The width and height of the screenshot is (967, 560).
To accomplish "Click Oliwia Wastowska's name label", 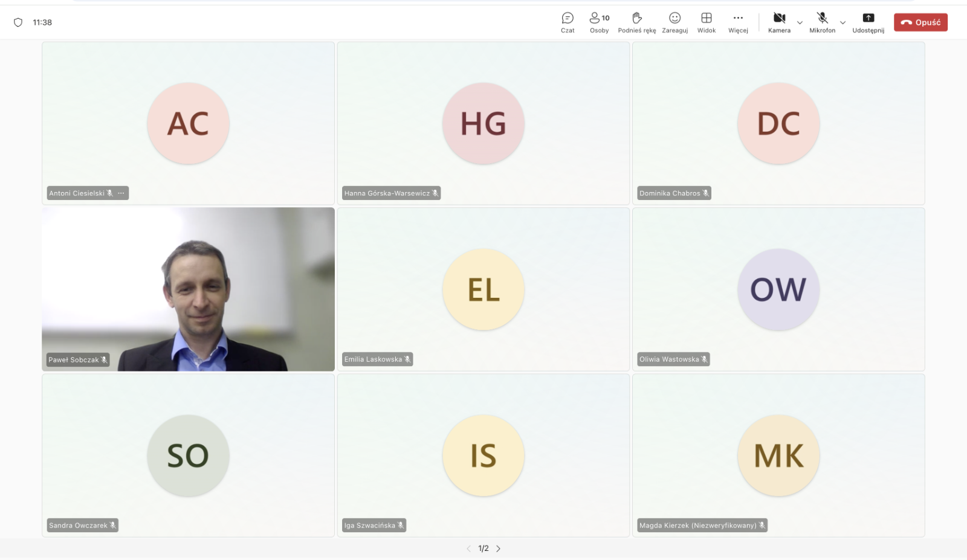I will (x=669, y=359).
